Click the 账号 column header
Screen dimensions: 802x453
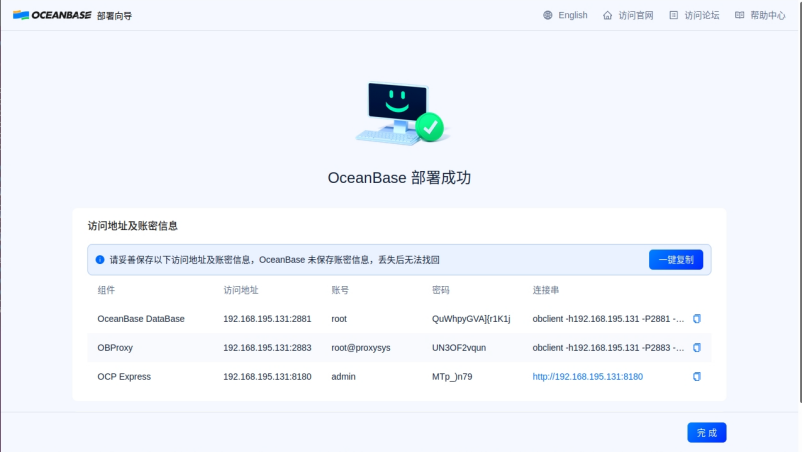[x=340, y=290]
